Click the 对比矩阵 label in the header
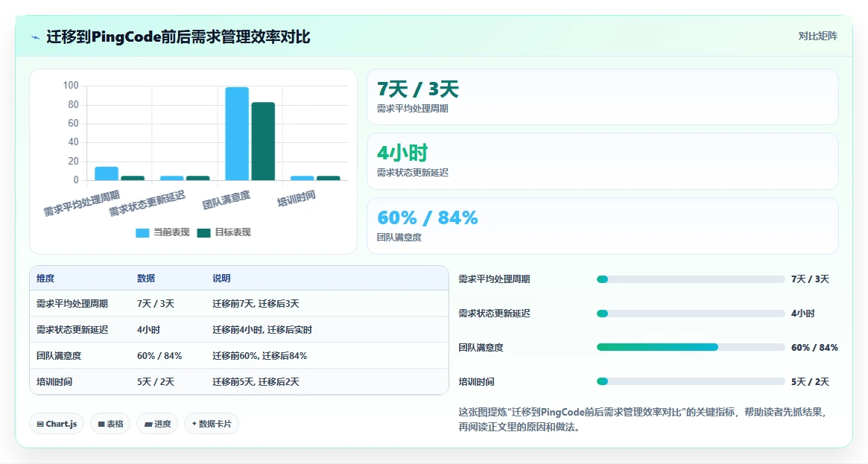Image resolution: width=868 pixels, height=464 pixels. click(x=817, y=36)
